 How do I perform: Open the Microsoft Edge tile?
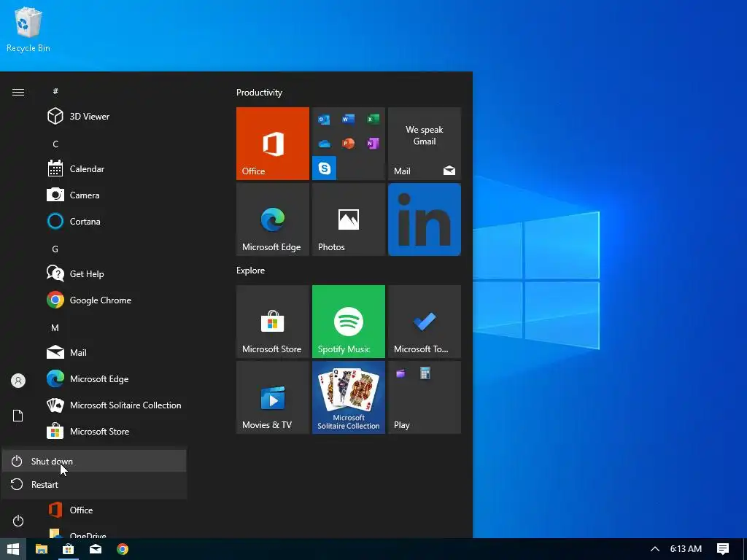point(273,219)
